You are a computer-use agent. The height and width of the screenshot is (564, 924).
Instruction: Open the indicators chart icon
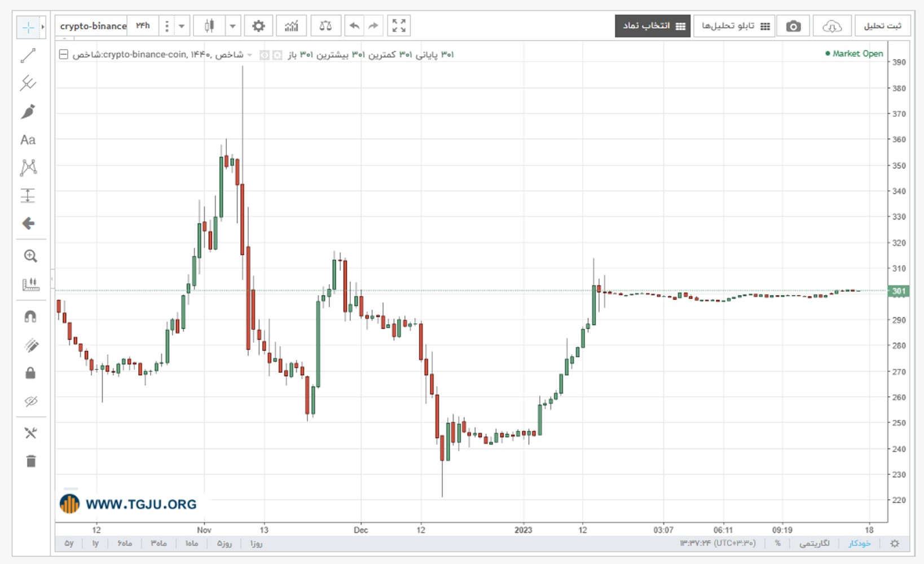click(291, 26)
